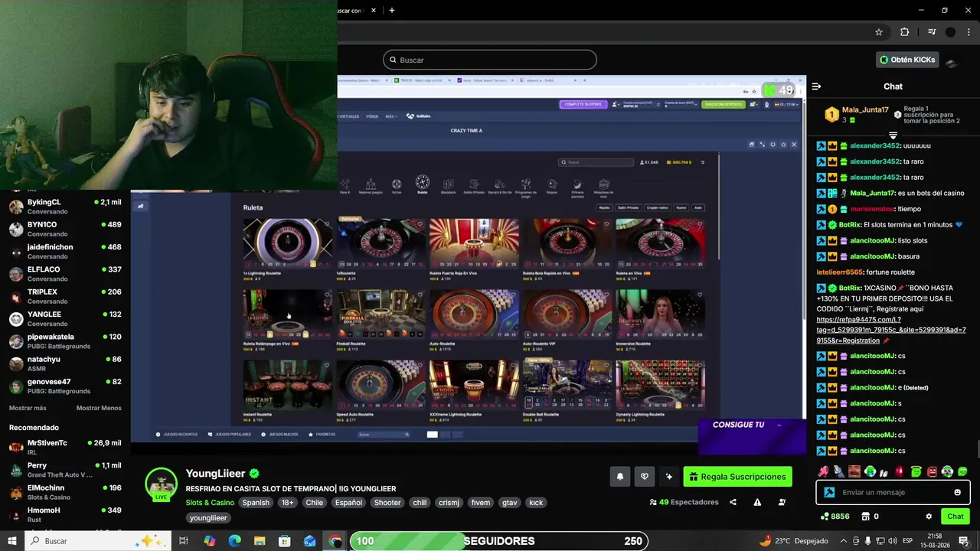
Task: Open the Slots & Casino category link
Action: [210, 503]
